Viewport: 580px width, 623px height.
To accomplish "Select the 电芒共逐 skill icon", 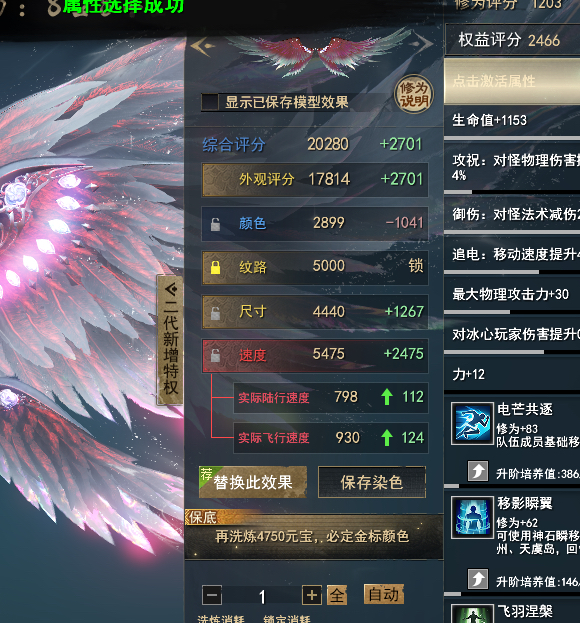I will 472,423.
